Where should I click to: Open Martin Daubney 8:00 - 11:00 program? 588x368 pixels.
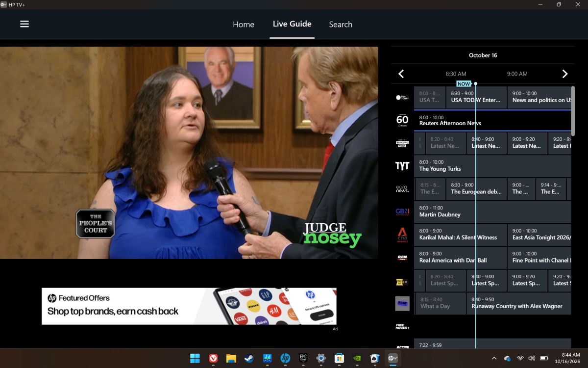[x=492, y=211]
